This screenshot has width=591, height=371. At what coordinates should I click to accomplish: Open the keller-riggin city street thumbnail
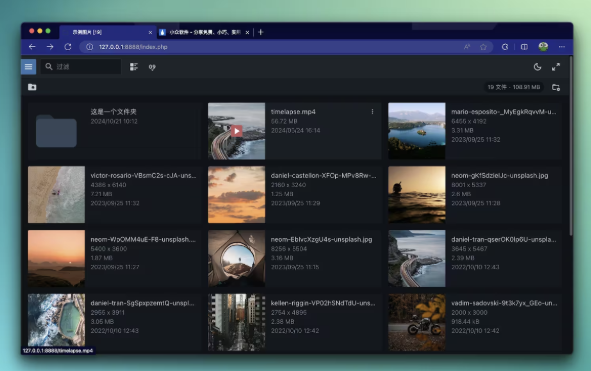click(236, 322)
